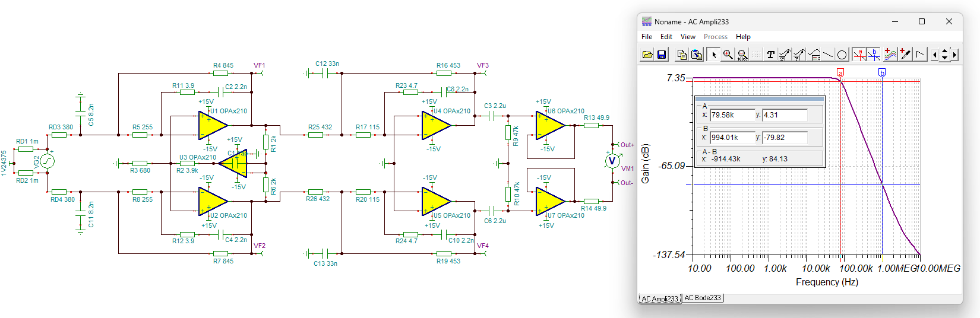Click op-amp U4 OPAx210 in schematic
This screenshot has width=980, height=318.
point(437,125)
